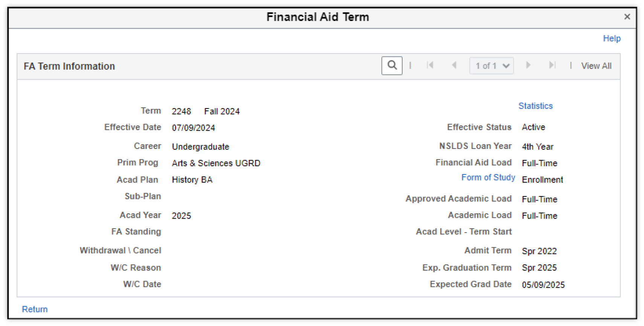This screenshot has width=644, height=326.
Task: Go to first row arrow icon
Action: [430, 65]
